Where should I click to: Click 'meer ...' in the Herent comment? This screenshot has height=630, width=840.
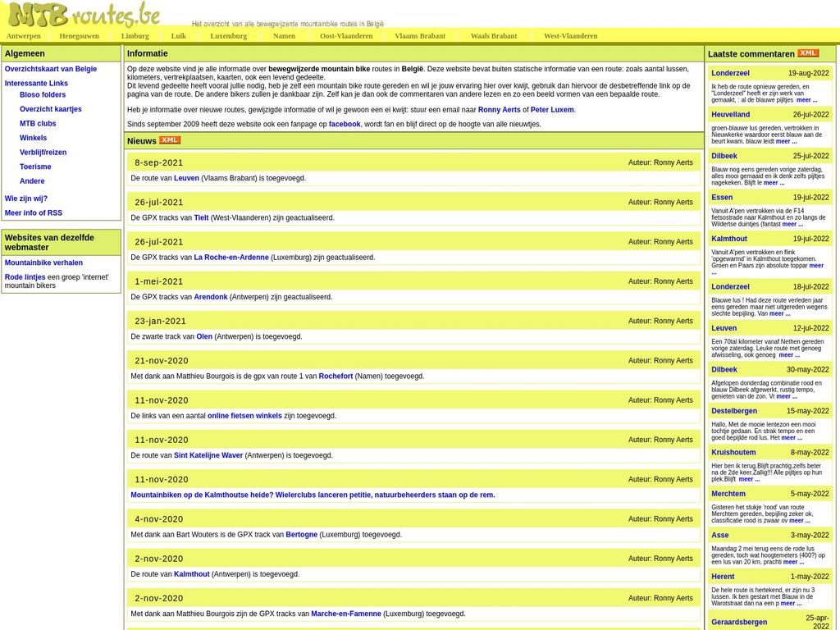(x=792, y=603)
